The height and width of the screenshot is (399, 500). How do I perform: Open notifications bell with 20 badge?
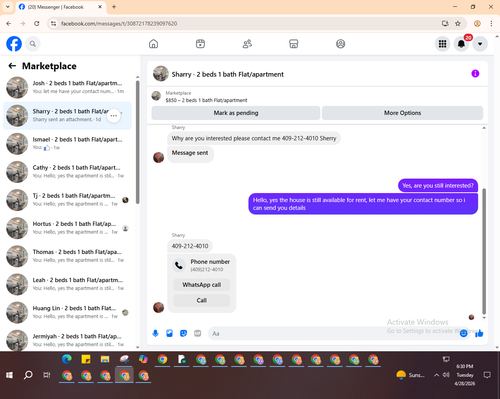click(461, 44)
